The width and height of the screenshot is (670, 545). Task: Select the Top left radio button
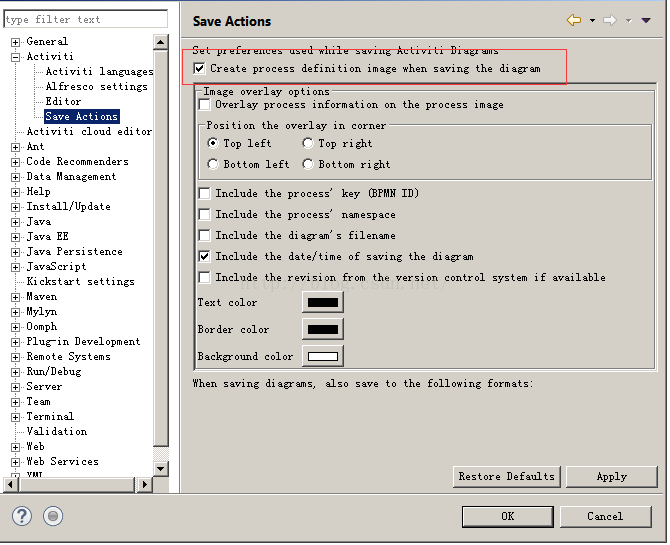(x=213, y=143)
